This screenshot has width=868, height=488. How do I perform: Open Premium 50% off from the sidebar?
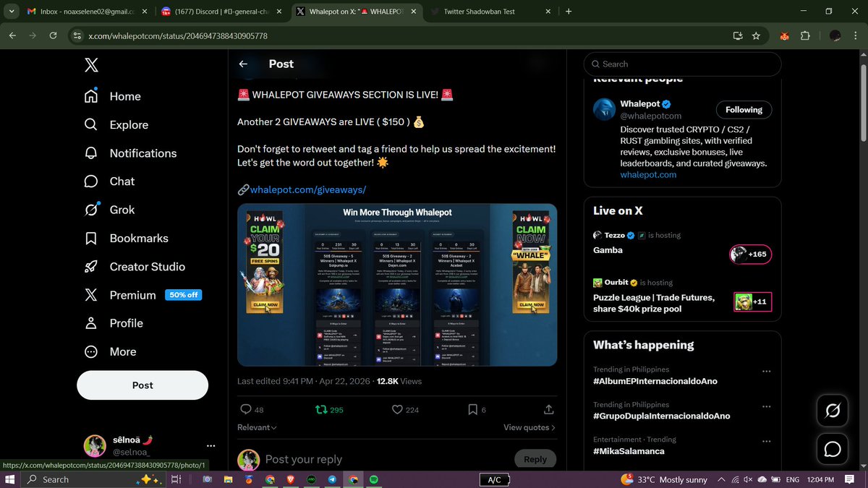[142, 295]
